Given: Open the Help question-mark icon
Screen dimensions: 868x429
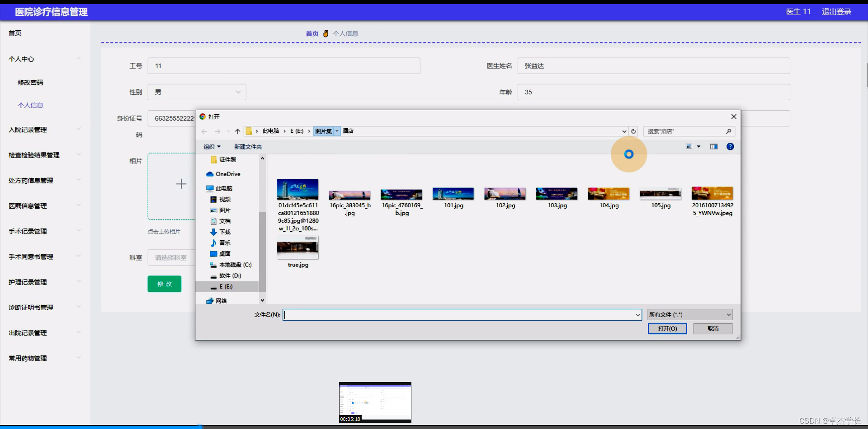Looking at the screenshot, I should tap(730, 146).
